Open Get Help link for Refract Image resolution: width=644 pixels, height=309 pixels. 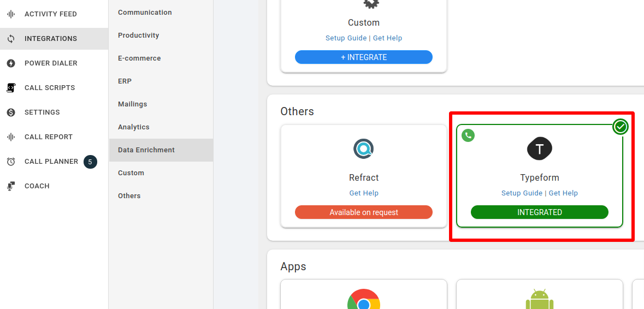coord(363,193)
